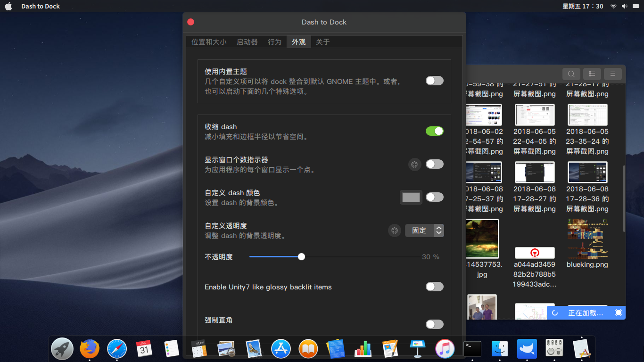Screen dimensions: 644x362
Task: Open window indicator options via its gear icon
Action: pos(414,164)
